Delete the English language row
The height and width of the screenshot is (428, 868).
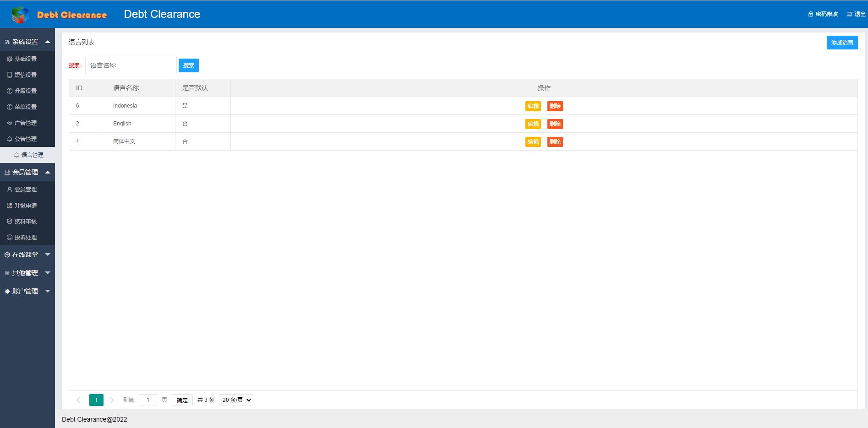pyautogui.click(x=555, y=124)
